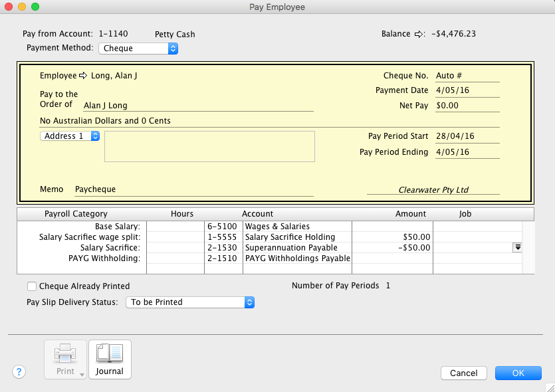Click the Job list arrow in Salary Sacrifice row
The height and width of the screenshot is (392, 555).
pos(517,247)
